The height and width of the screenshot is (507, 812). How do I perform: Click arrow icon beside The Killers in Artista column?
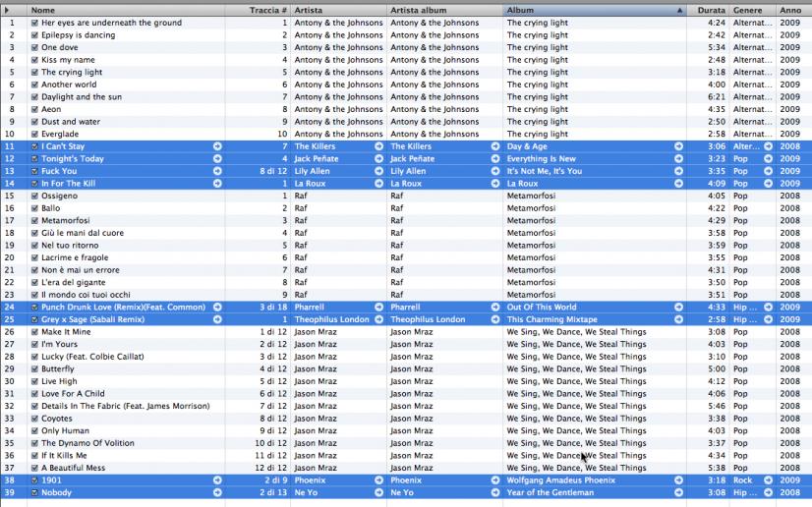[x=379, y=146]
